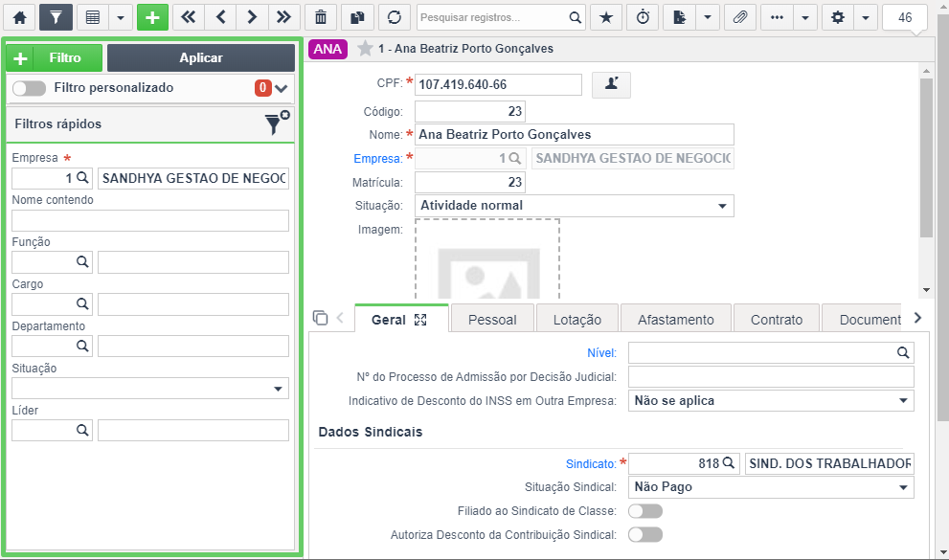Click the header form vertical scrollbar
The width and height of the screenshot is (949, 560).
point(926,157)
